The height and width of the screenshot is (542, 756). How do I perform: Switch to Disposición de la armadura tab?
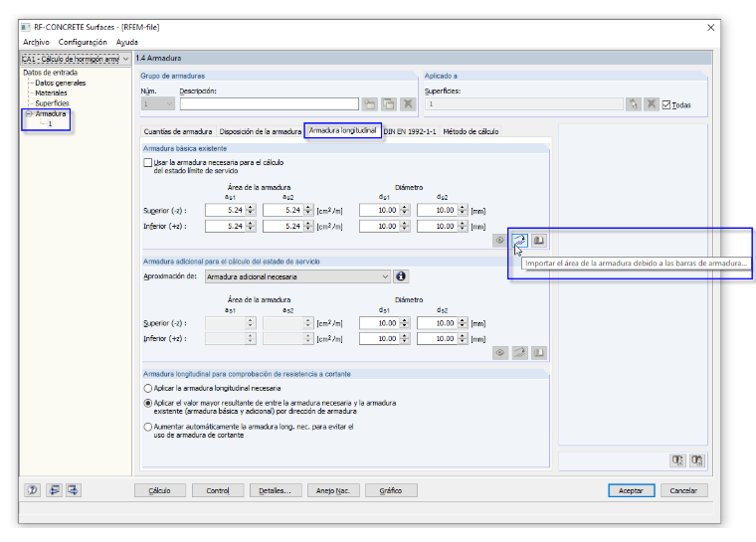tap(260, 131)
